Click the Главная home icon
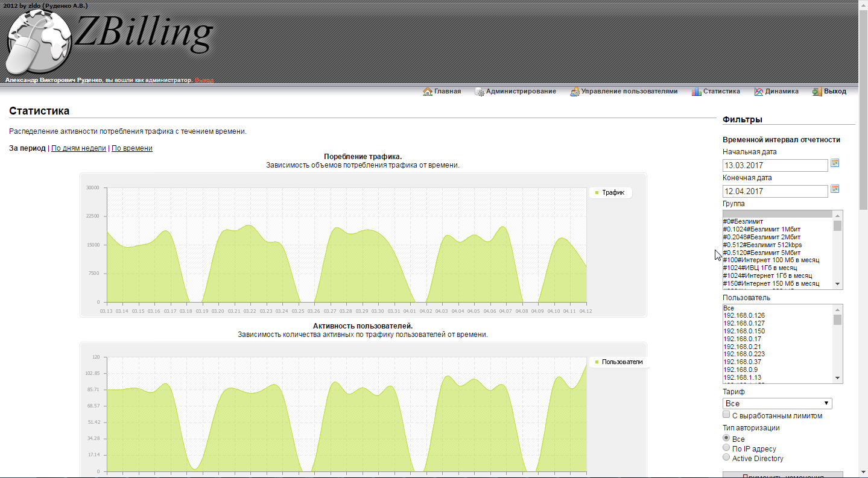868x478 pixels. tap(428, 92)
